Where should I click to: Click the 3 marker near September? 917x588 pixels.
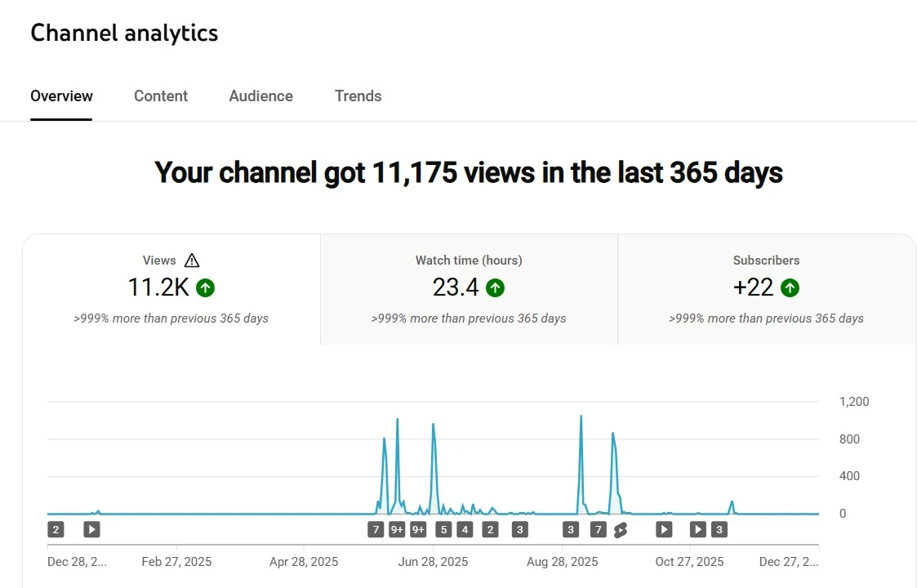point(571,529)
